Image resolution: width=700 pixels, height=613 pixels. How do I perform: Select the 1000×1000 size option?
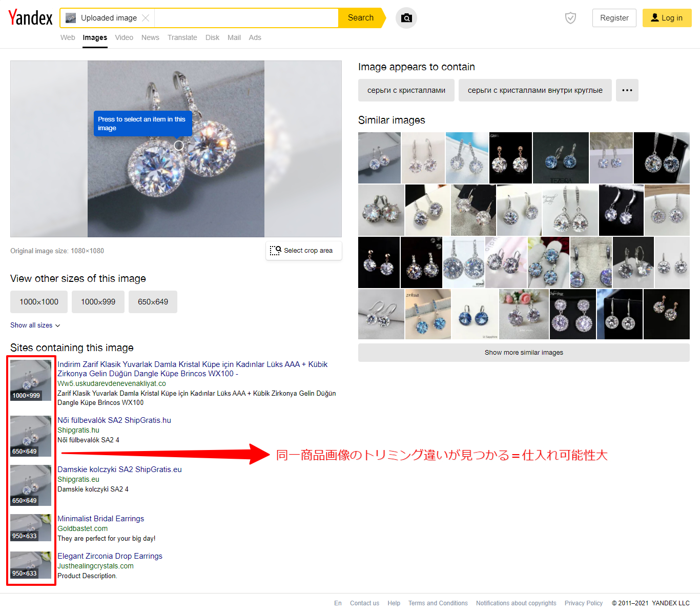pos(39,302)
